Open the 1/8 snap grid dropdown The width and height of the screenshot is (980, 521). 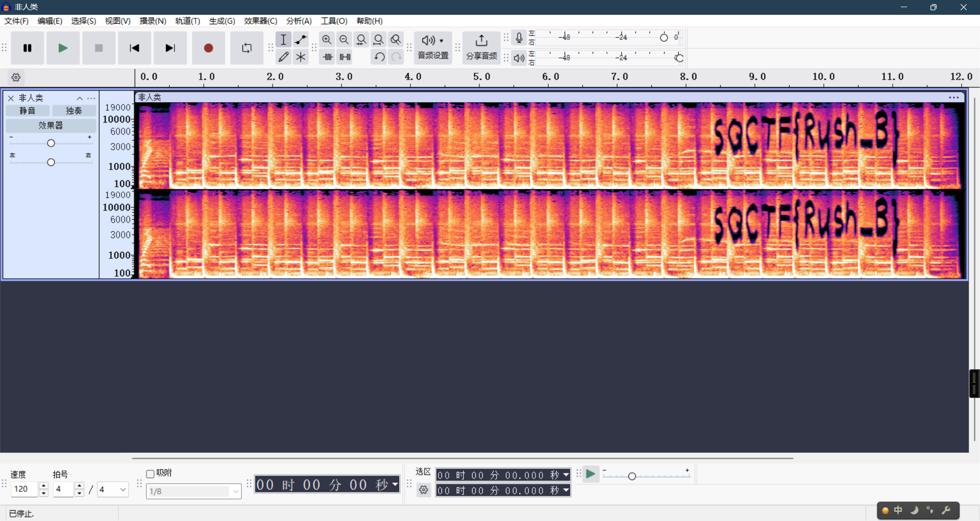tap(193, 491)
